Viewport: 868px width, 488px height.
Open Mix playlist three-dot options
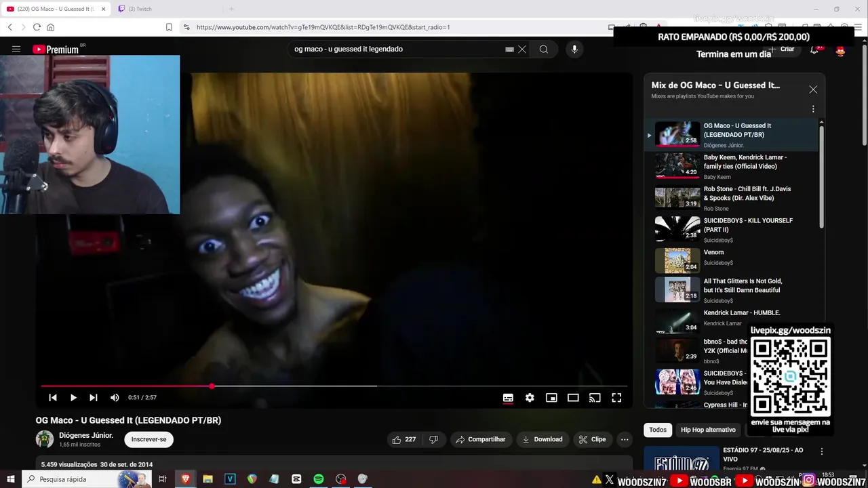tap(813, 109)
